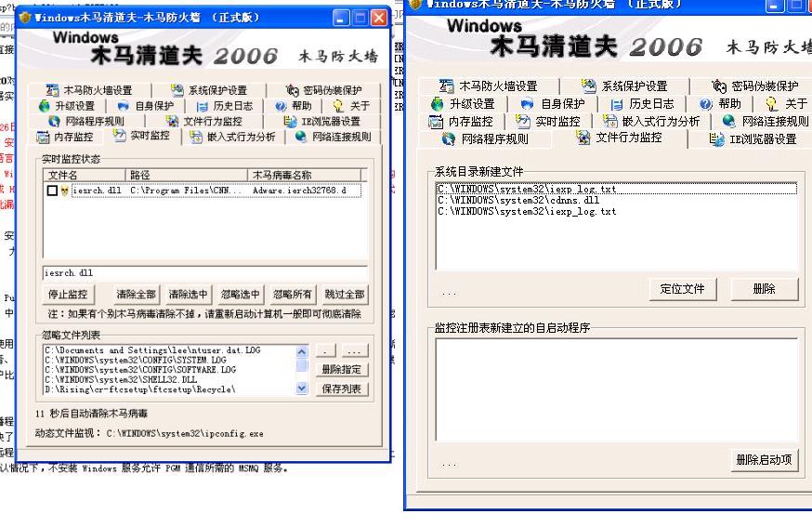This screenshot has height=527, width=812.
Task: Open 木马防火墙设置 tab in left window
Action: coord(89,90)
